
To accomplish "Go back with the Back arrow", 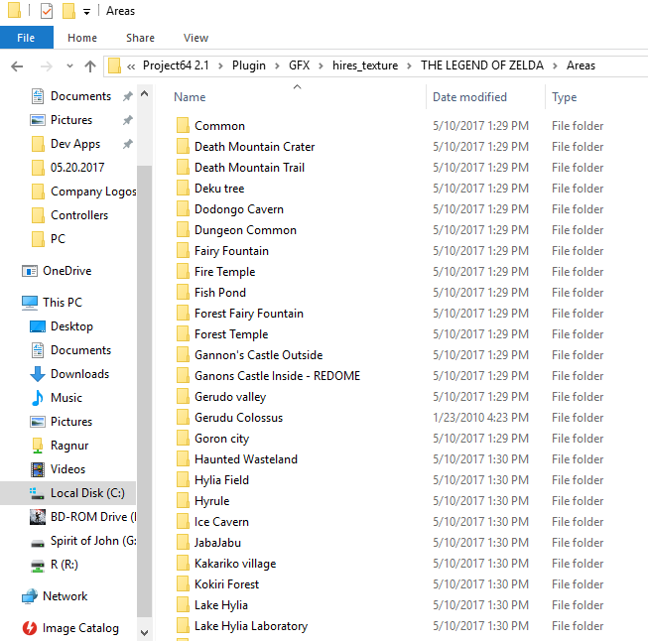I will pyautogui.click(x=17, y=66).
